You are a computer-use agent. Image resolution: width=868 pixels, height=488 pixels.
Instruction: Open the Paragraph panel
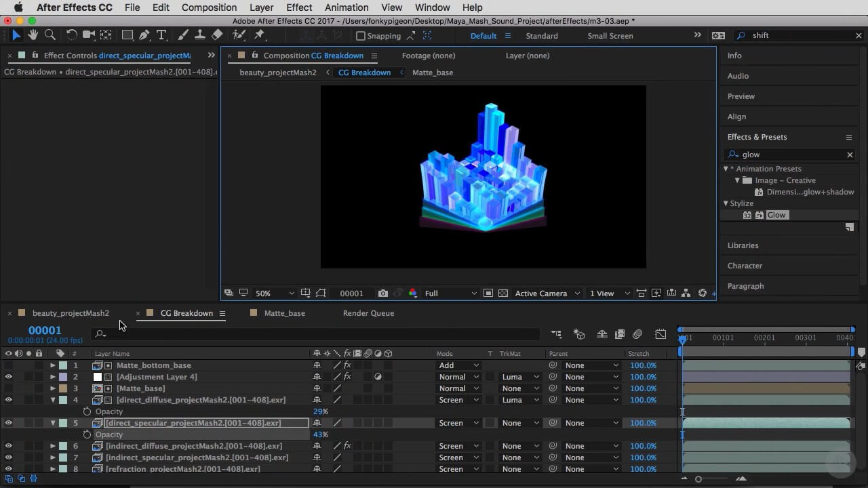(745, 286)
